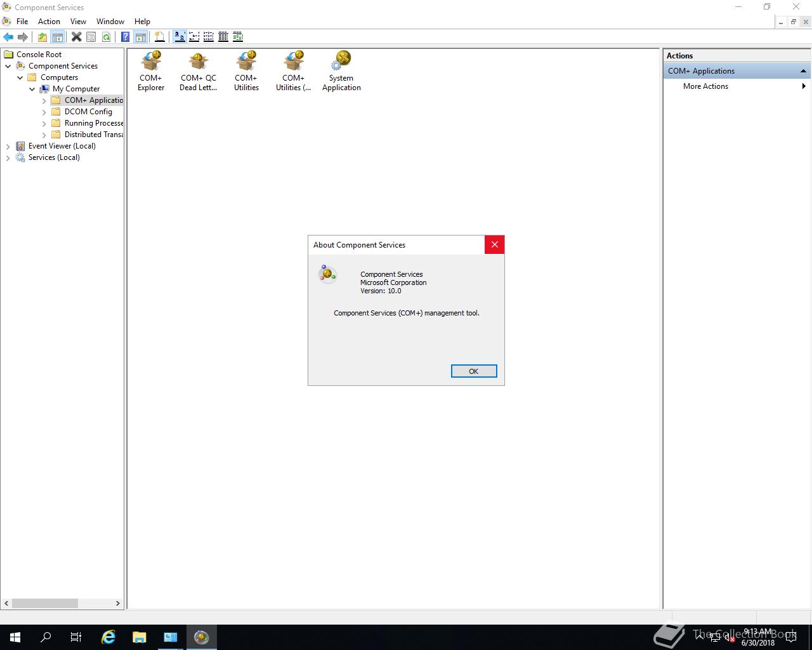Collapse the Component Services tree node
The width and height of the screenshot is (812, 650).
[x=8, y=66]
